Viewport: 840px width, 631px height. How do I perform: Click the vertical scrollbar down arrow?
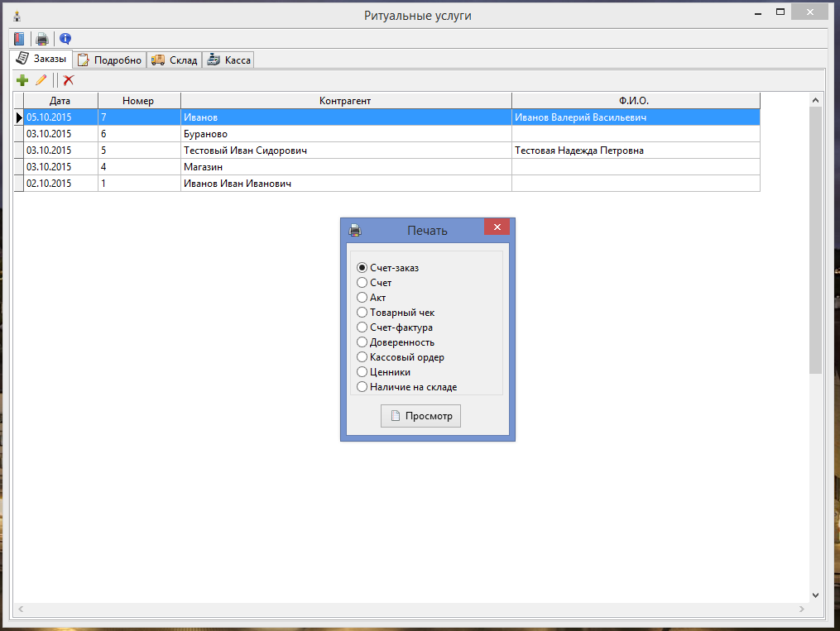tap(815, 595)
